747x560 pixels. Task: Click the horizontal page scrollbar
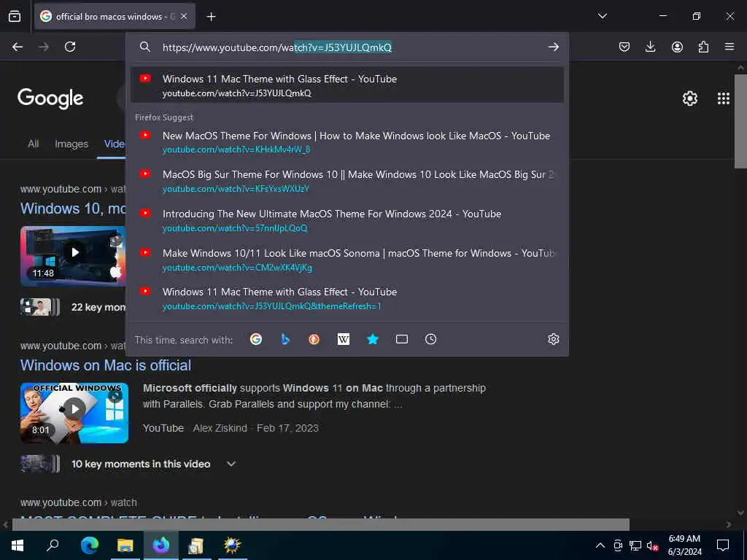click(x=321, y=524)
